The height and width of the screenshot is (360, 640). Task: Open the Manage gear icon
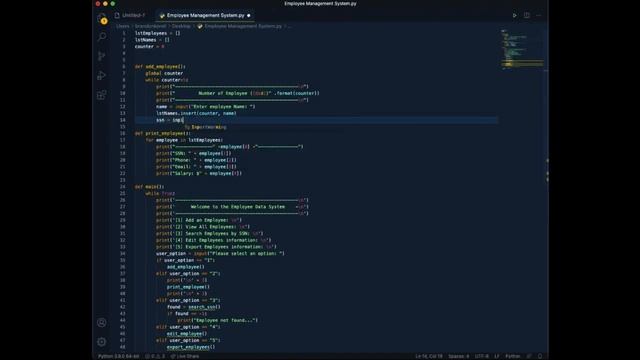[x=102, y=342]
